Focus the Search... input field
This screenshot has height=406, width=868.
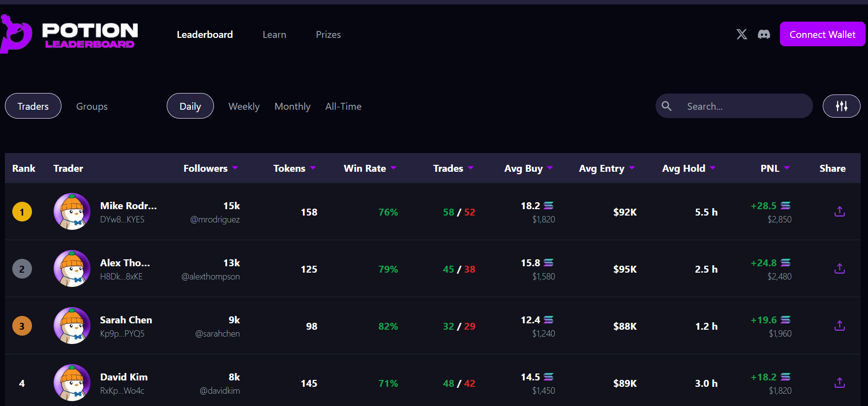[x=734, y=106]
